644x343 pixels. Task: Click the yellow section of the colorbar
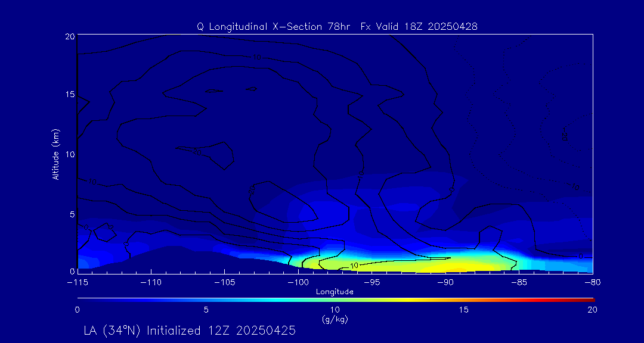tap(407, 300)
